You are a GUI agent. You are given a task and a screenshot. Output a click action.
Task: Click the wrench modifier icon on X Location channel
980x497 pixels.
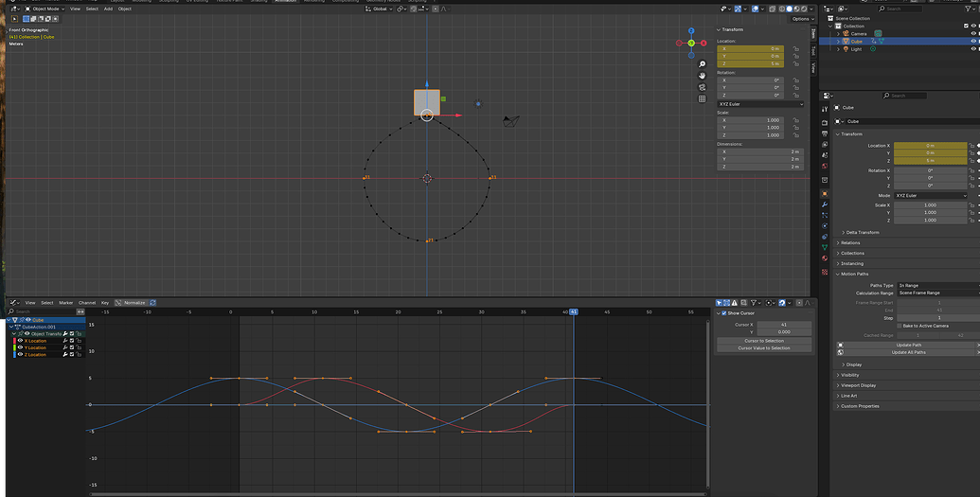tap(65, 341)
